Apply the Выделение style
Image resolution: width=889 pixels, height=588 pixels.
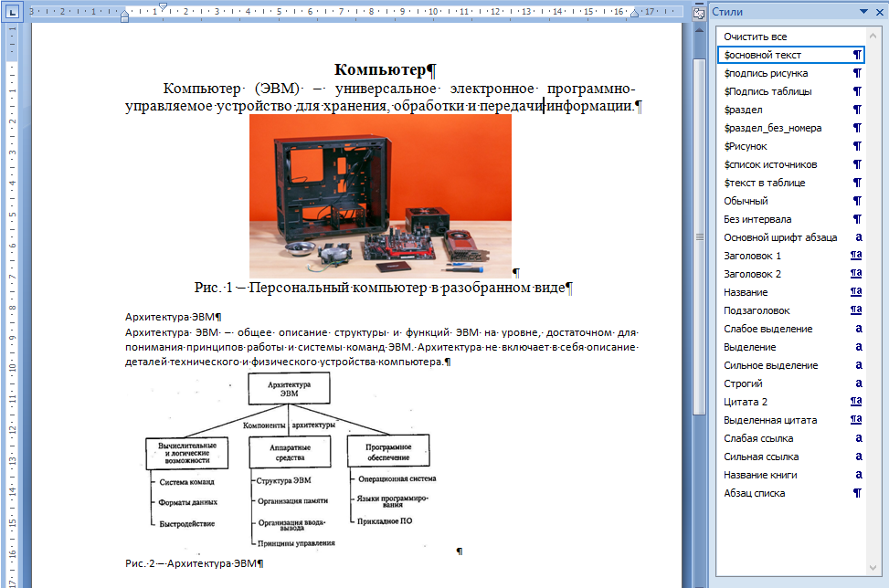790,347
